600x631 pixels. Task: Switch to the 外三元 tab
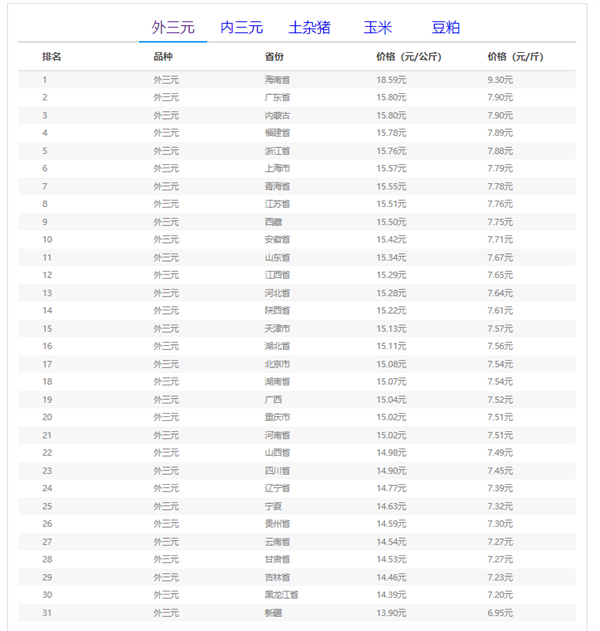pos(173,28)
